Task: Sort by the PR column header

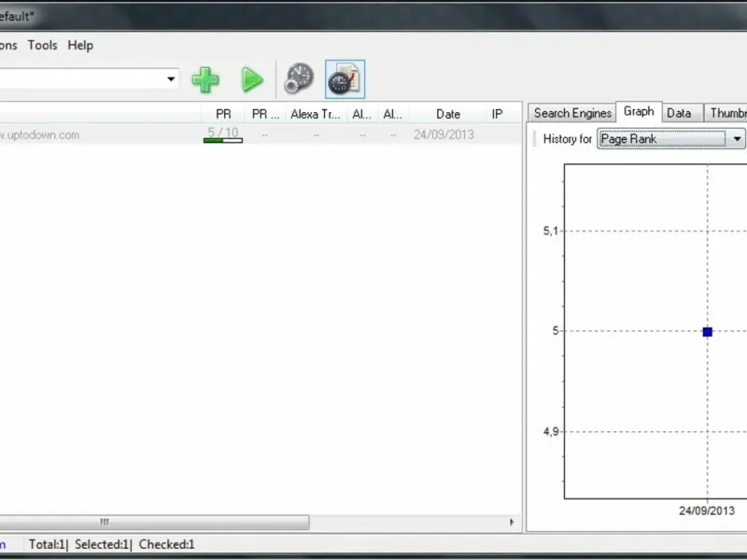Action: (x=223, y=114)
